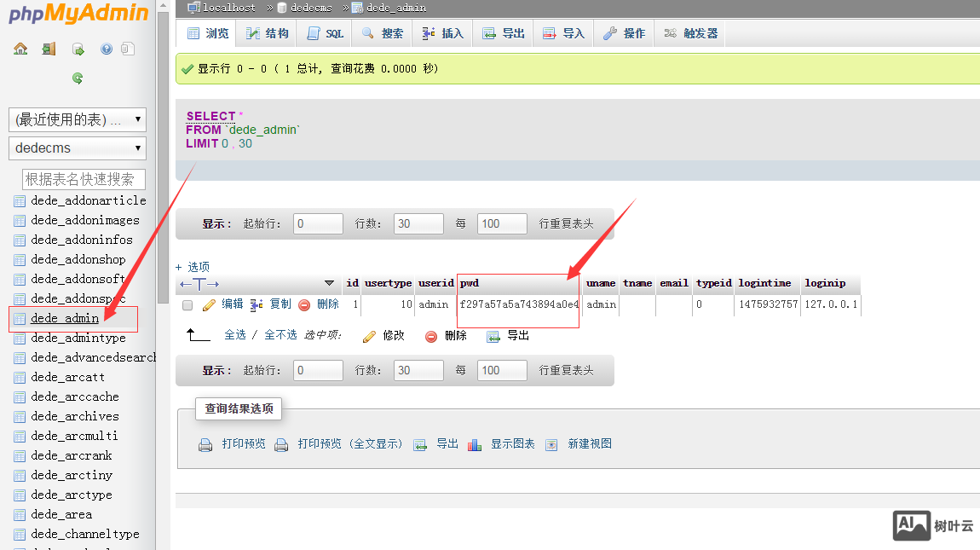Click the copy row icon beside 复制
The height and width of the screenshot is (550, 980).
coord(257,304)
